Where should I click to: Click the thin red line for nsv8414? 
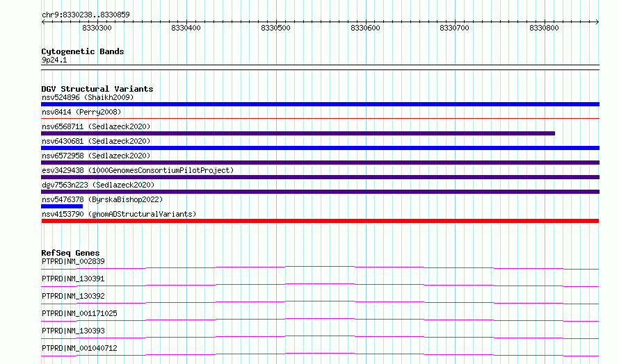pos(320,118)
